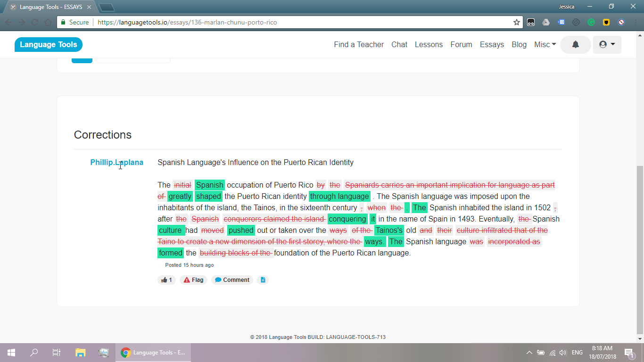Click the notification bell icon
The height and width of the screenshot is (362, 644).
pyautogui.click(x=575, y=45)
